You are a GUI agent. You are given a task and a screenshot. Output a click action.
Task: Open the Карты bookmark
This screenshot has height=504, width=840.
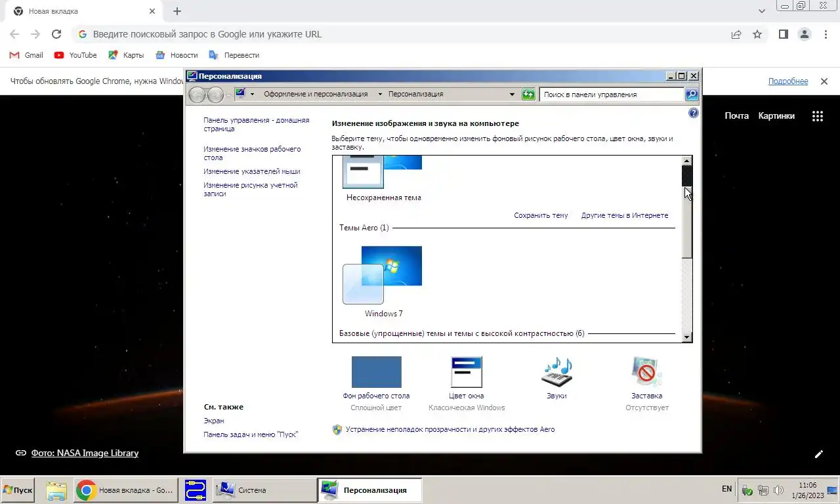126,55
